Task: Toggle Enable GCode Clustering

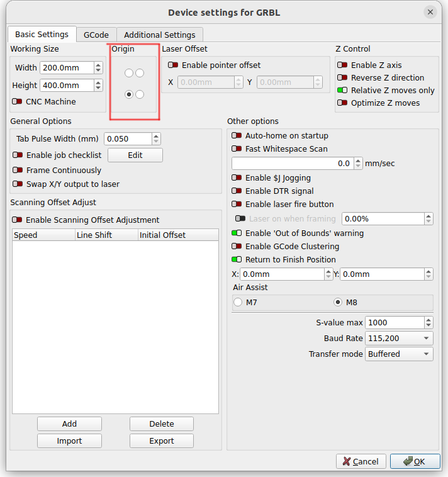Action: tap(237, 246)
